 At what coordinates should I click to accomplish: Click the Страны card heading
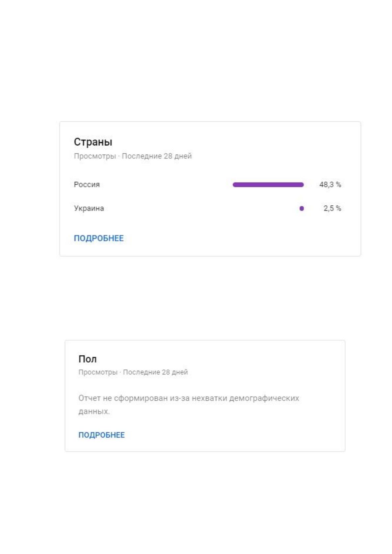(93, 142)
